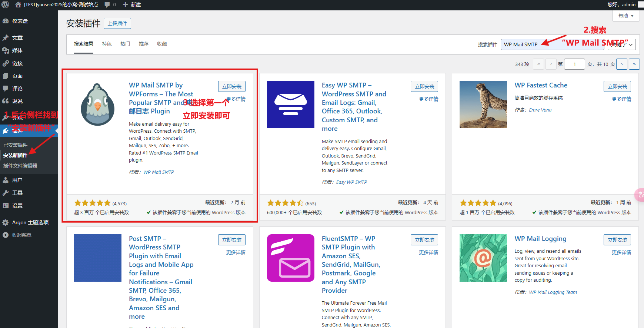Viewport: 644px width, 328px height.
Task: Click the site name in admin bar
Action: pyautogui.click(x=61, y=4)
